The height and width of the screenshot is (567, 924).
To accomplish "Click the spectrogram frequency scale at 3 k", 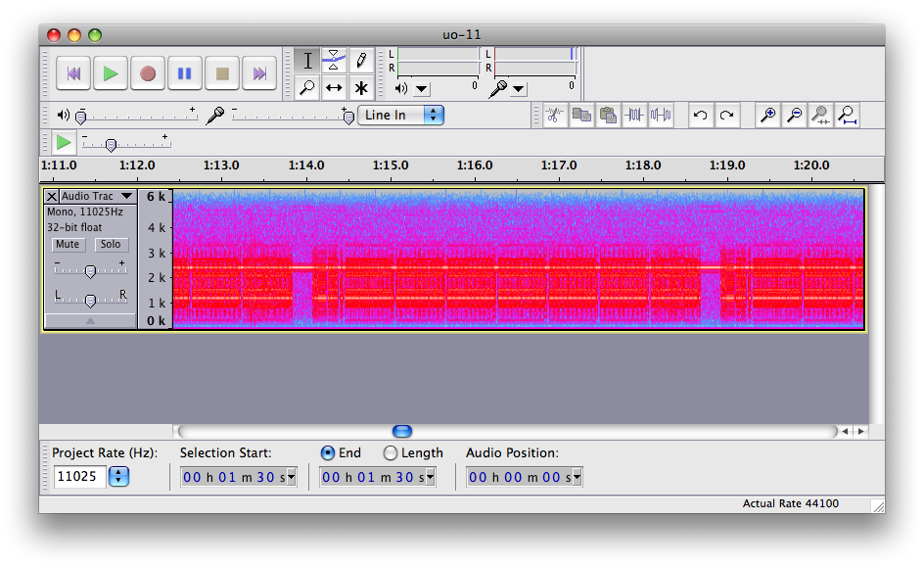I will point(157,253).
